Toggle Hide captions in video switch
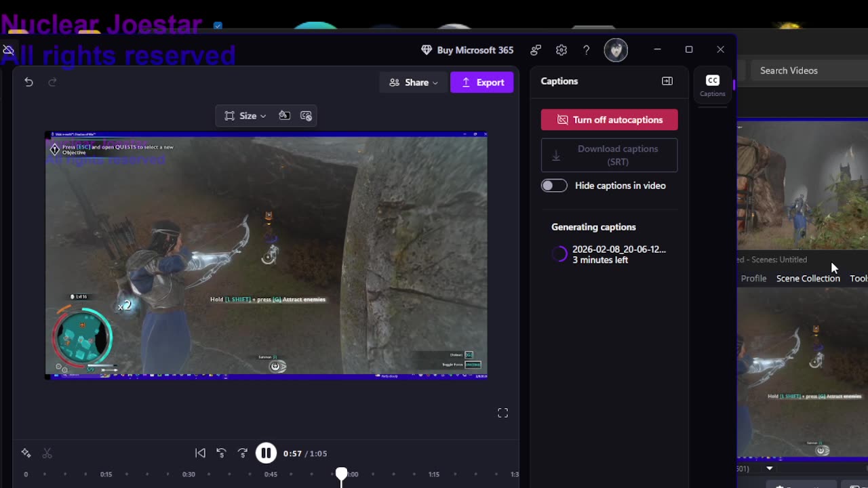The width and height of the screenshot is (868, 488). (554, 186)
